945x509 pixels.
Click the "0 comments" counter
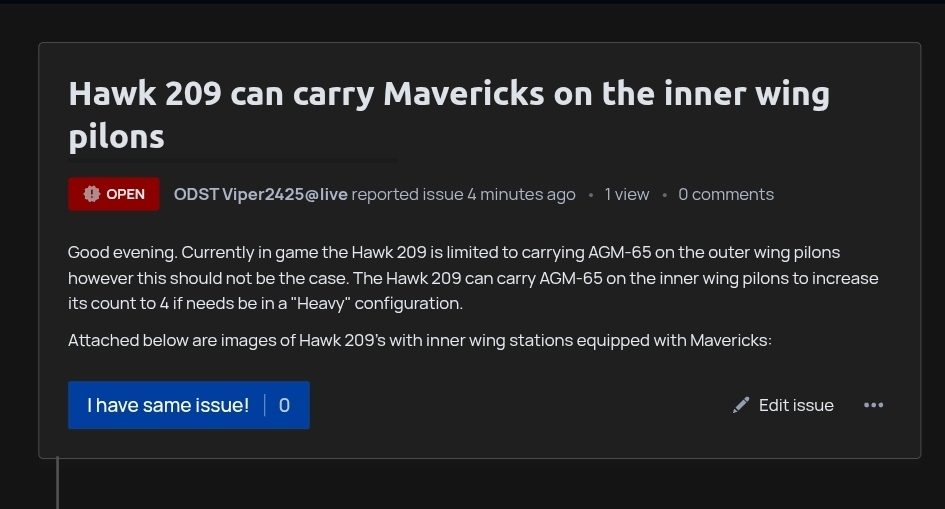[x=726, y=194]
